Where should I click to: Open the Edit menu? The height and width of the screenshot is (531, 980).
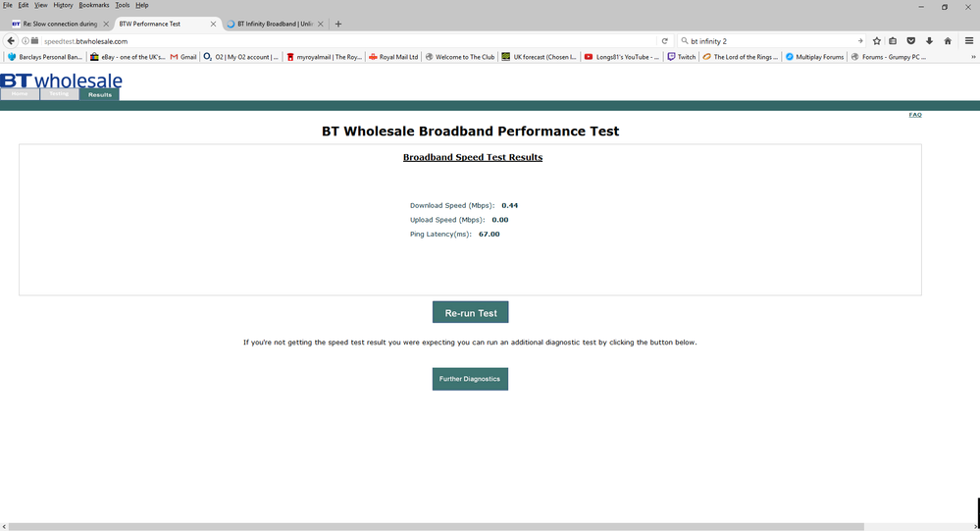[24, 5]
